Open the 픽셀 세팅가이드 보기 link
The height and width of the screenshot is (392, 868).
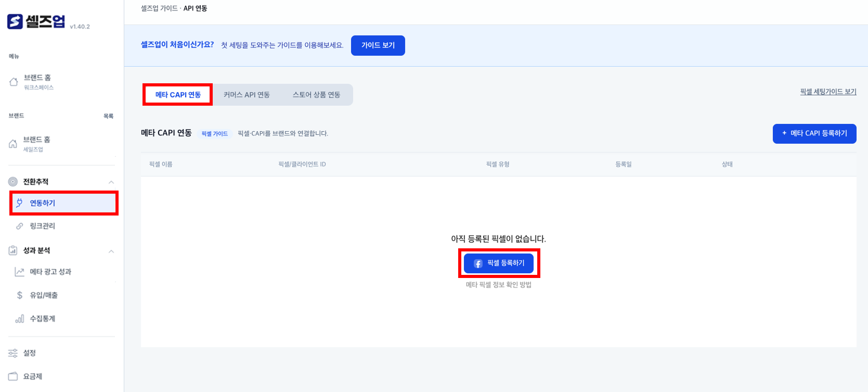point(828,92)
